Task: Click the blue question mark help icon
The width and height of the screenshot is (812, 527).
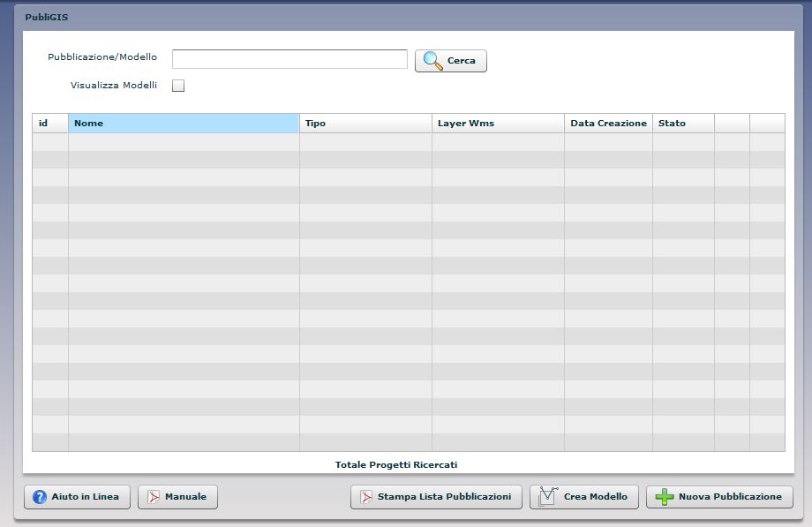Action: (40, 497)
